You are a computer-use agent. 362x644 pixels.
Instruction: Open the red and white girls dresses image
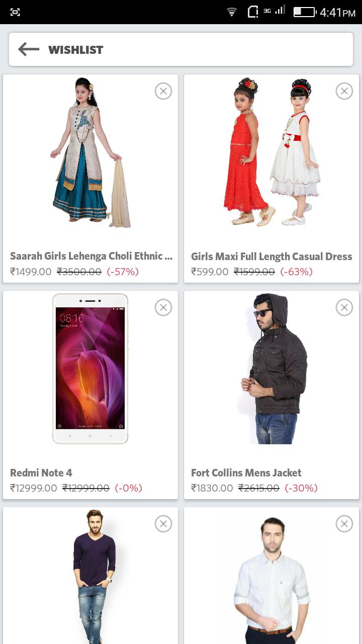point(271,152)
